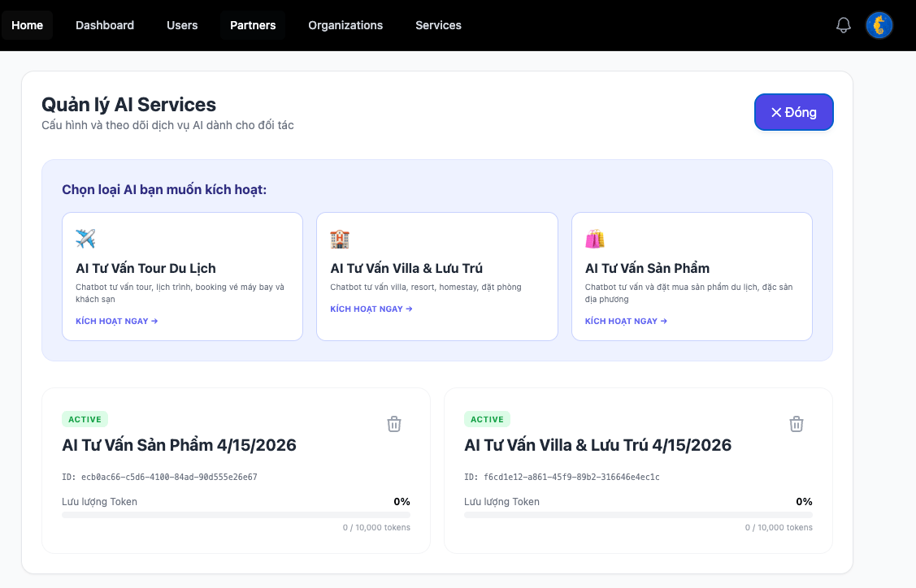Delete AI Tư Vấn Sản Phẩm using trash icon
Image resolution: width=916 pixels, height=588 pixels.
tap(394, 423)
